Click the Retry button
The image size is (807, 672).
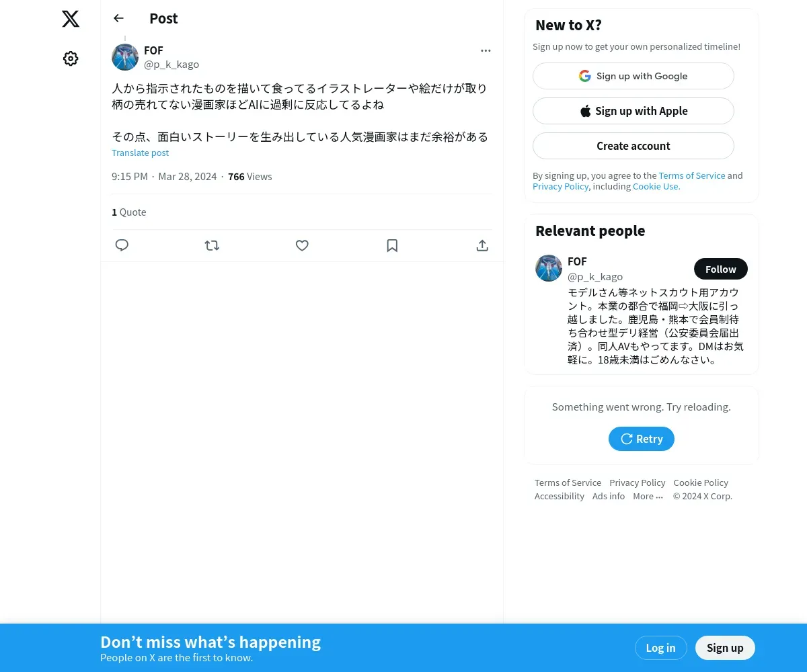(642, 439)
